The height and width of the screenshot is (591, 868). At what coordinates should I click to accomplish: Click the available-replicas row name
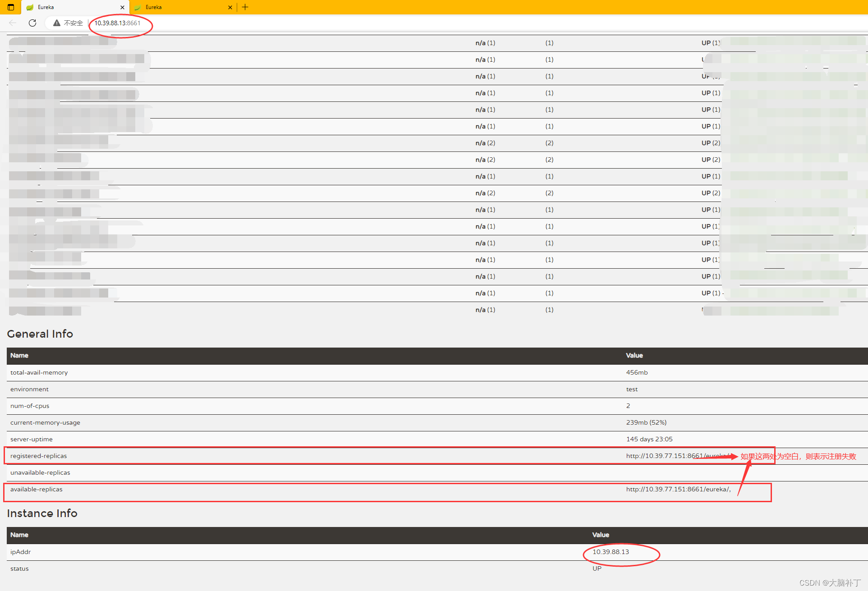point(37,489)
